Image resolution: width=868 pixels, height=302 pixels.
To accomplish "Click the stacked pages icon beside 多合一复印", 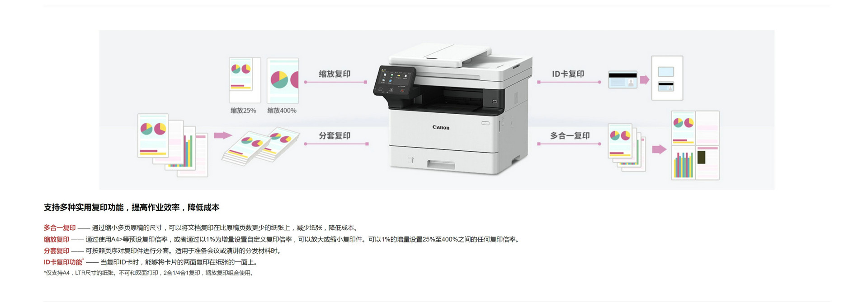I will point(627,147).
